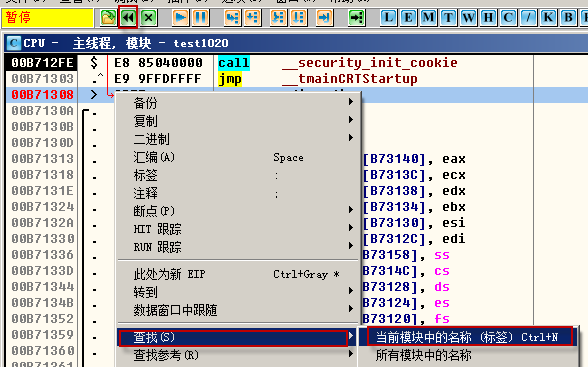The height and width of the screenshot is (367, 588).
Task: Click hex bytes E8 85040000
Action: pyautogui.click(x=158, y=63)
